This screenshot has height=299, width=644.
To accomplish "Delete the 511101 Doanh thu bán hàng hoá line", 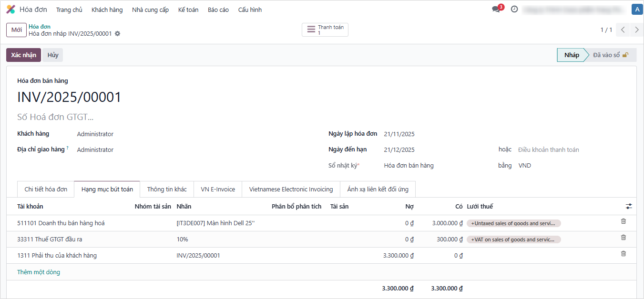I will click(x=623, y=221).
